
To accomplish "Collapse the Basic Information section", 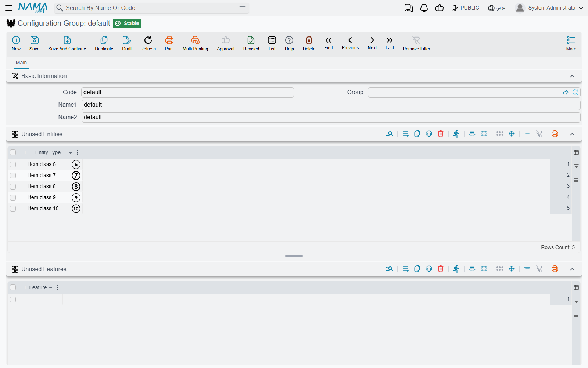I will [572, 76].
